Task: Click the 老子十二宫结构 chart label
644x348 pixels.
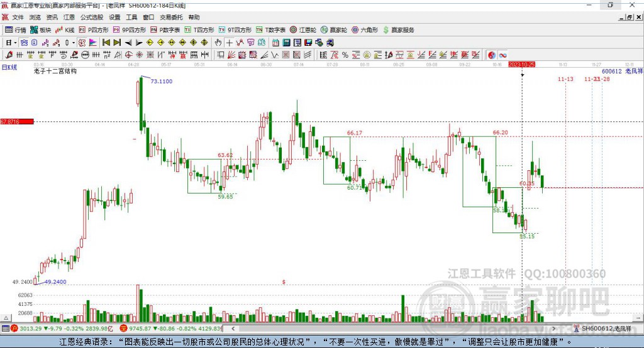Action: pyautogui.click(x=55, y=71)
